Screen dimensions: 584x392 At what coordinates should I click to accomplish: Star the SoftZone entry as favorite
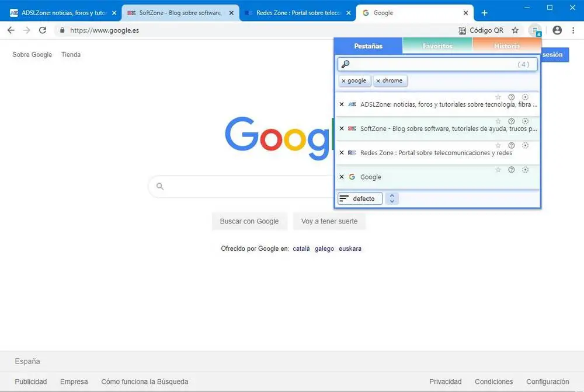pyautogui.click(x=498, y=121)
